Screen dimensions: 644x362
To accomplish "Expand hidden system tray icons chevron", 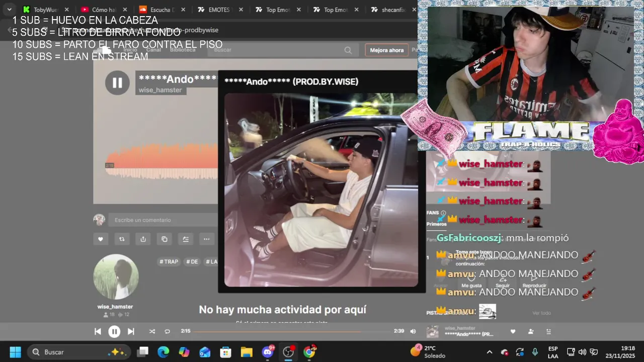I will (489, 352).
